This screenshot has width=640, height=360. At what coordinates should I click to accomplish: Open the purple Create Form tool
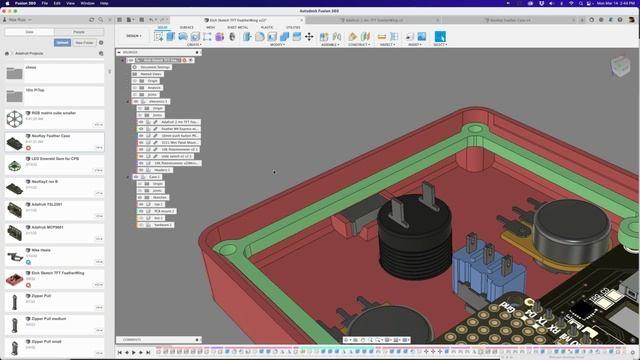[x=220, y=37]
